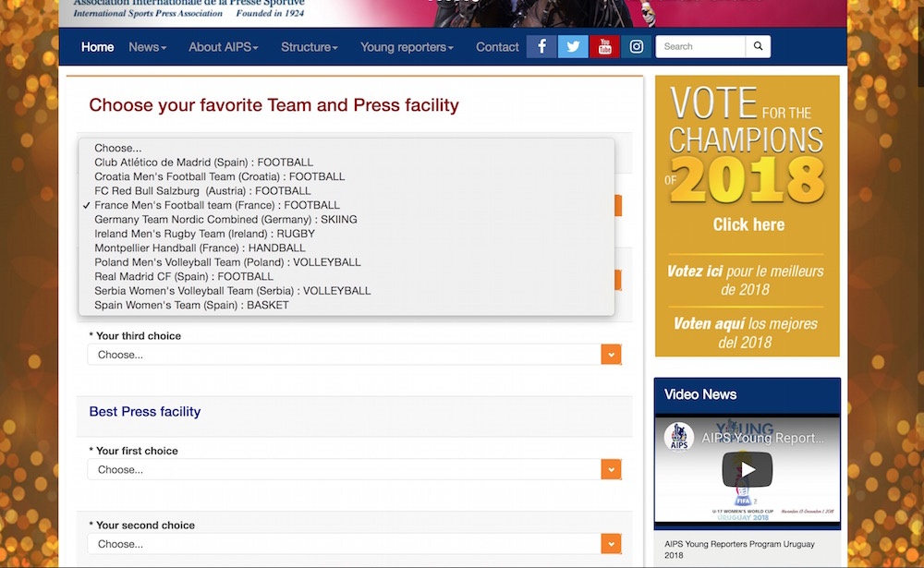Click the AIPS channel logo on video
The width and height of the screenshot is (924, 568).
tap(679, 437)
